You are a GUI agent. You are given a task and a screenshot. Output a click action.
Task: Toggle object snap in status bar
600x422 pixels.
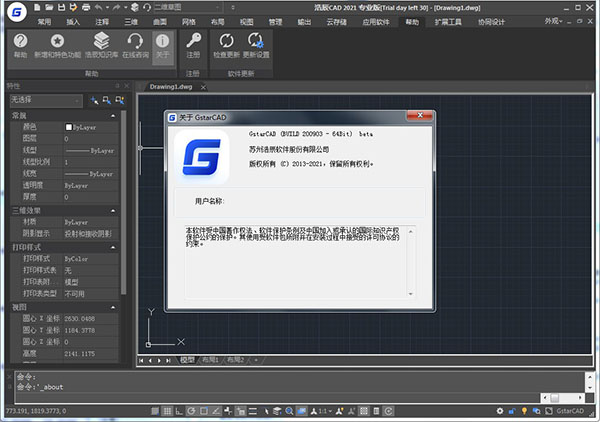pyautogui.click(x=204, y=411)
